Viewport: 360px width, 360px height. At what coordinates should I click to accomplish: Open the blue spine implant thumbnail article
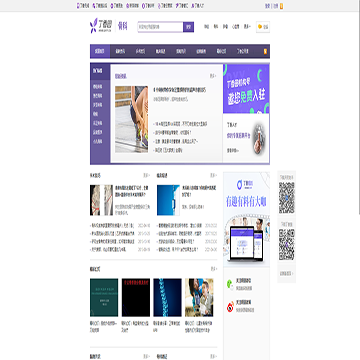point(168,200)
